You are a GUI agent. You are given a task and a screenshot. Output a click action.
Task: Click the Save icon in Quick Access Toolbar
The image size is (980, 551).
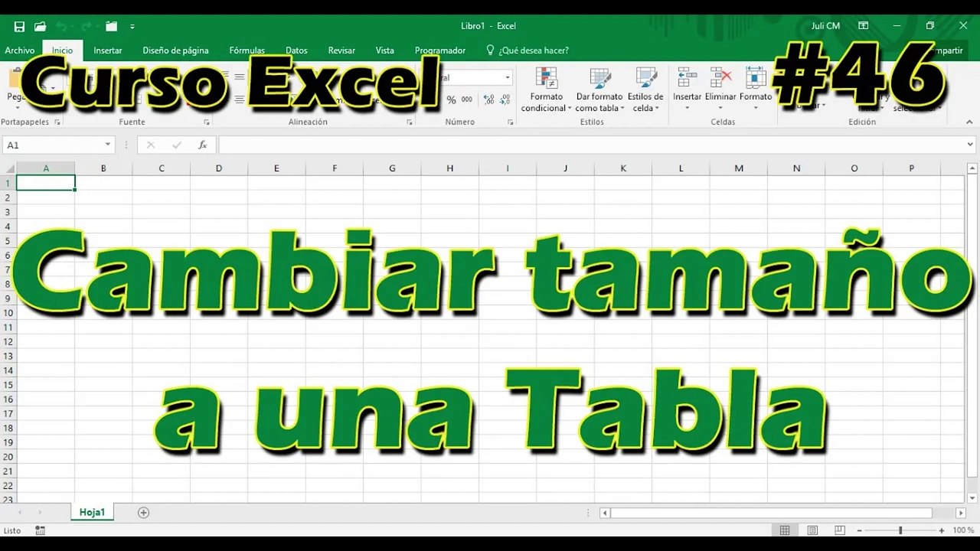[x=19, y=26]
